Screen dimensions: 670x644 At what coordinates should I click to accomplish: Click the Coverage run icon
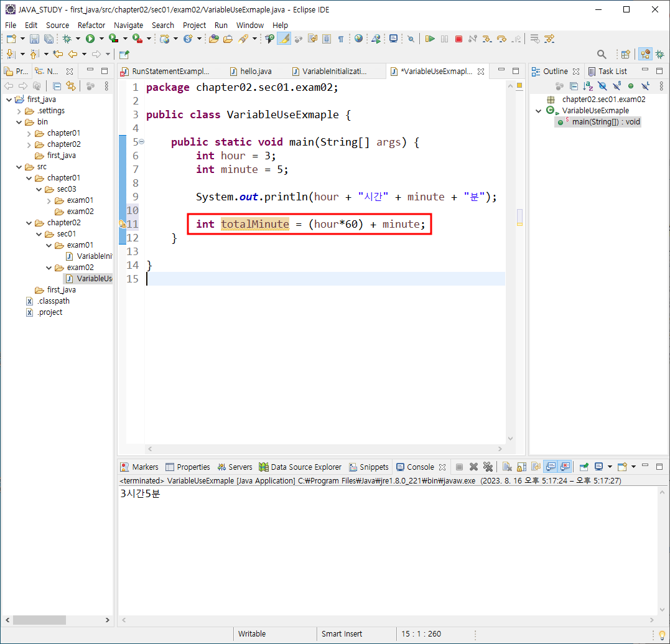pos(113,39)
